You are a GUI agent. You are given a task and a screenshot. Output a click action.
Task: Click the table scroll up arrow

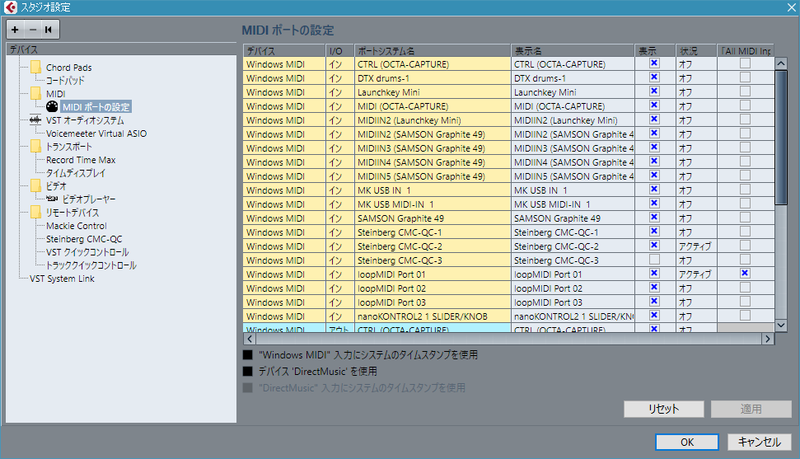pos(781,64)
